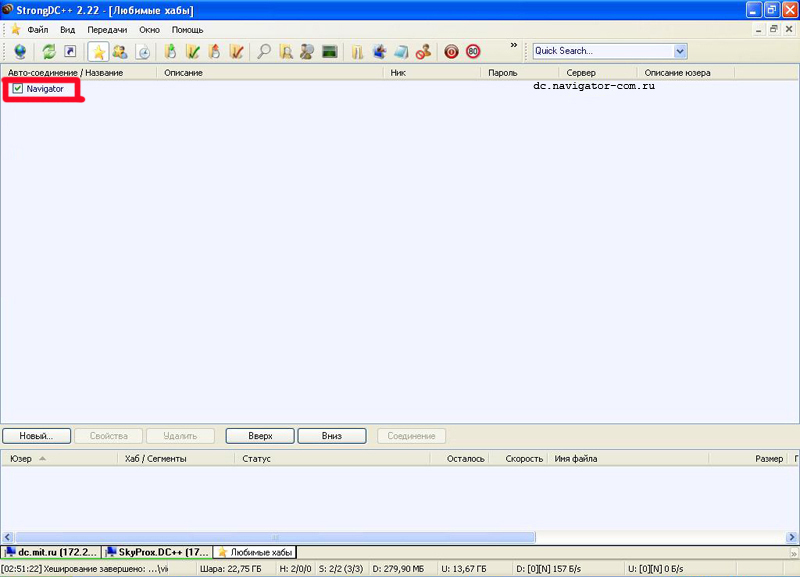Open Public Hubs via globe icon

tap(21, 51)
